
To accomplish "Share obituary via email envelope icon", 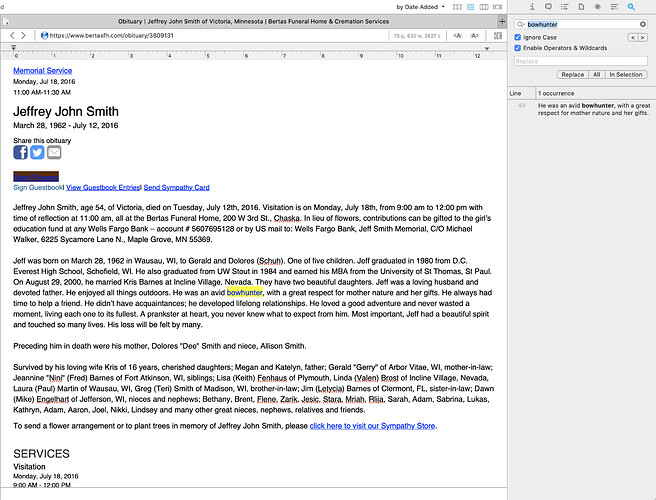I will (x=54, y=152).
